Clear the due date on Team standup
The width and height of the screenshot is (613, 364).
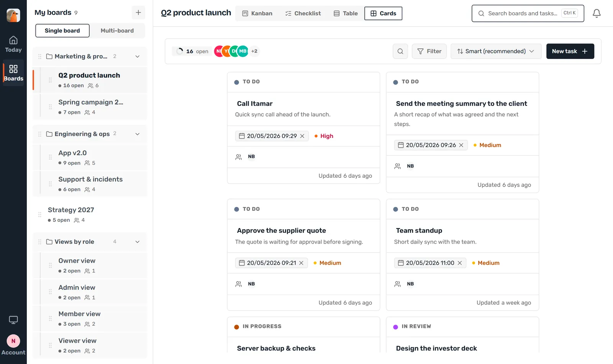pyautogui.click(x=460, y=263)
